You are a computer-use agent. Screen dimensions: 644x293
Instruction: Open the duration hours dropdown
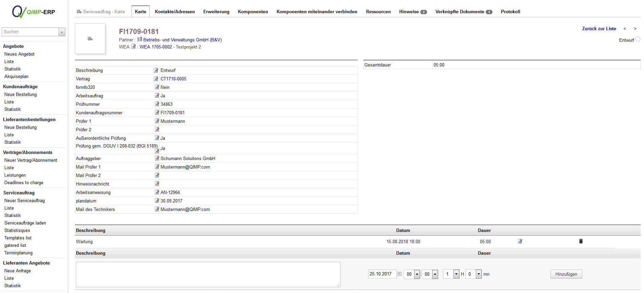pos(456,274)
